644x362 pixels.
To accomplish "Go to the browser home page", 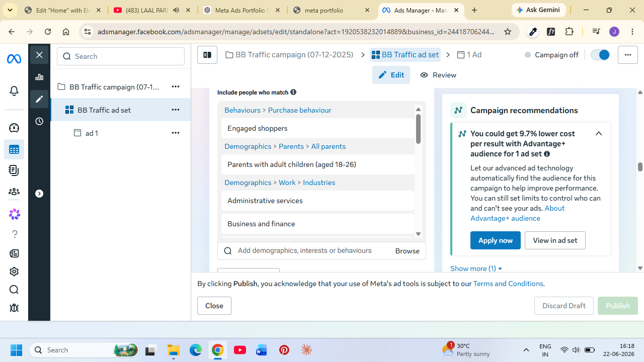I will click(x=66, y=32).
